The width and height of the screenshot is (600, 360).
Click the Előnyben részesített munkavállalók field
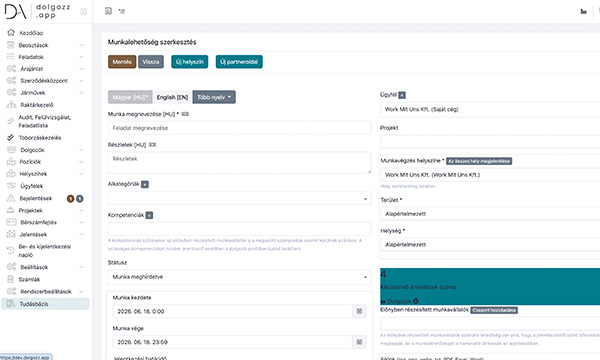490,324
